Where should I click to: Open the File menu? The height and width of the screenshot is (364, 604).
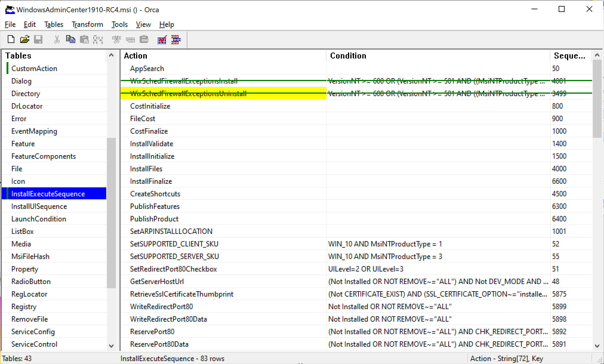point(10,24)
